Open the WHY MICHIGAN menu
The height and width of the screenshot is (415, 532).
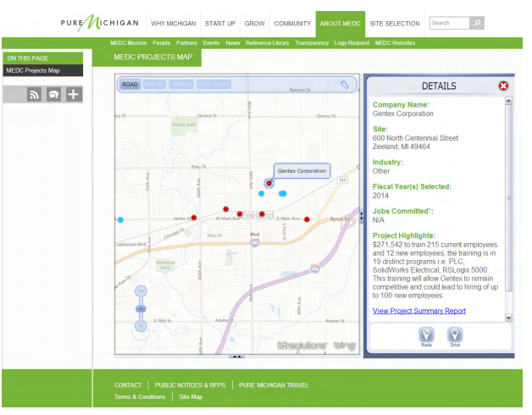click(x=174, y=24)
